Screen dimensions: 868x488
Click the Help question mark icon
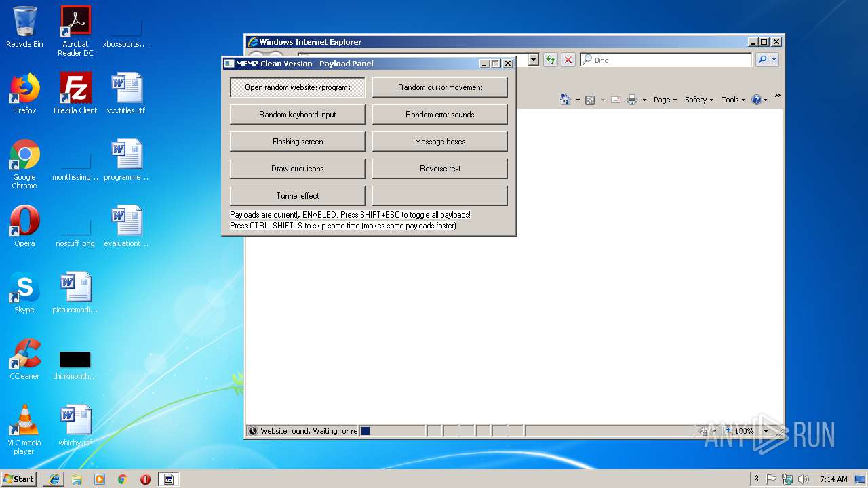(x=757, y=100)
